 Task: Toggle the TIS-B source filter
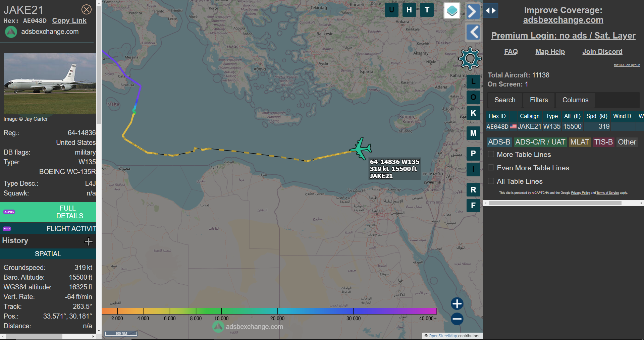pyautogui.click(x=603, y=142)
